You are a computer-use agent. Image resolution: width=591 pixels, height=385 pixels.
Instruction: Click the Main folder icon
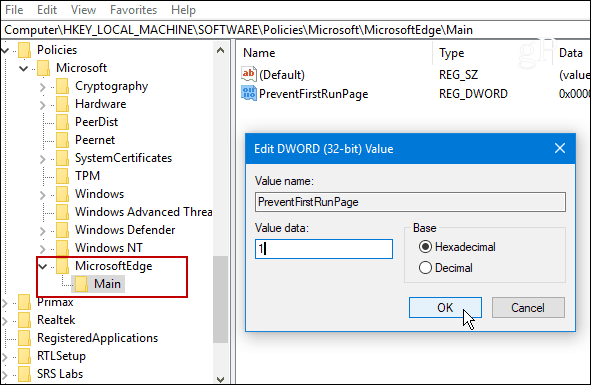coord(81,284)
